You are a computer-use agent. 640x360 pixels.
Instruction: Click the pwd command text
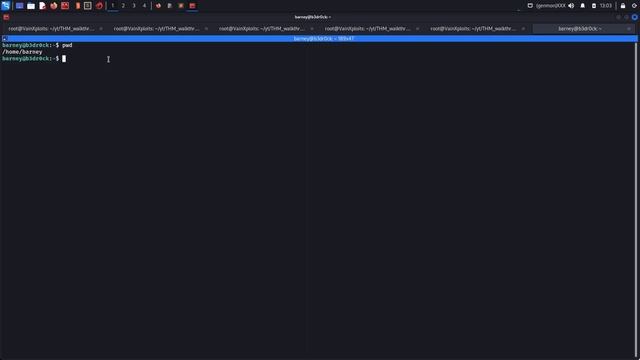pos(67,45)
